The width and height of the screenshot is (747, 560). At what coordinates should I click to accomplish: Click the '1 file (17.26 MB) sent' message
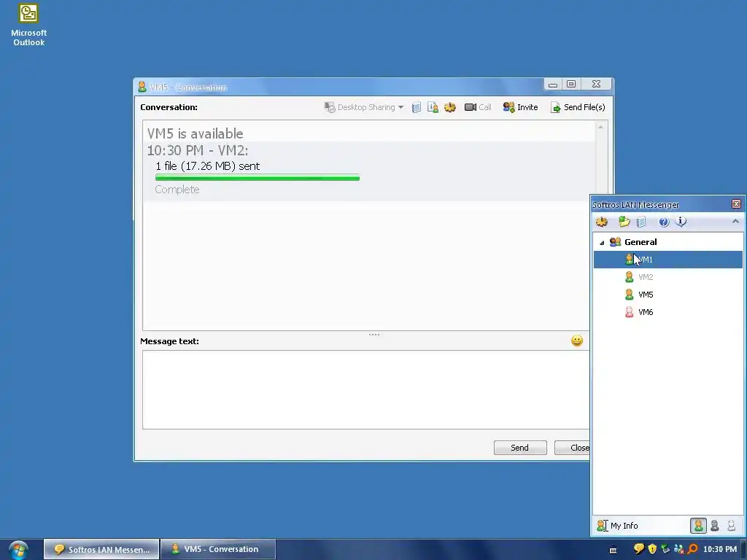(x=208, y=166)
